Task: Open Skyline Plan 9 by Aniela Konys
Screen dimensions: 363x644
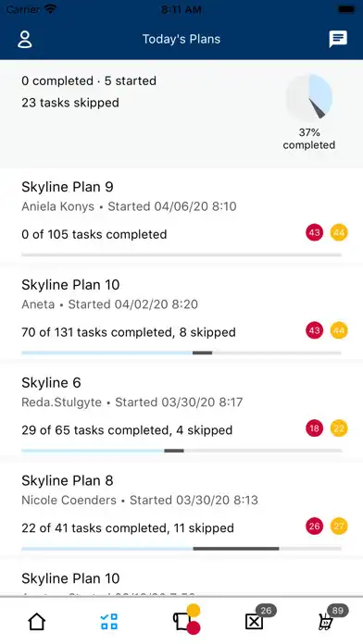Action: click(181, 217)
